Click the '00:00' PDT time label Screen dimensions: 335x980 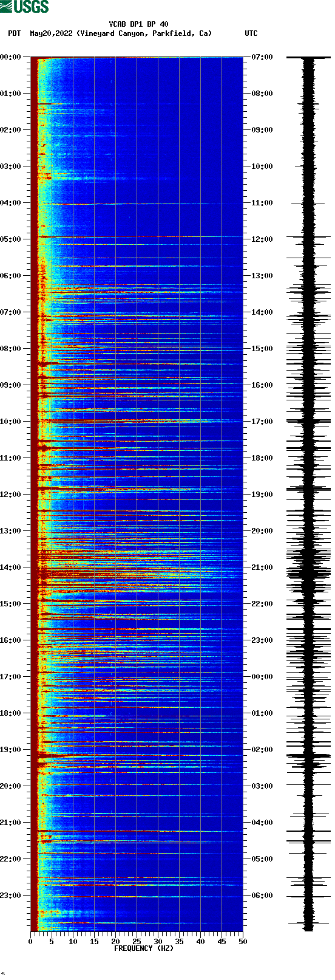(10, 57)
